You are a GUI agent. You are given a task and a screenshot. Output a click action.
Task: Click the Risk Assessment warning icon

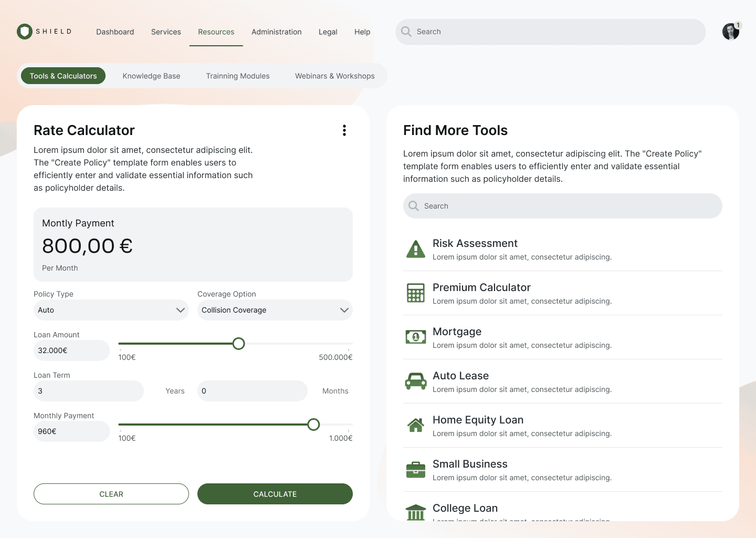[x=416, y=249]
